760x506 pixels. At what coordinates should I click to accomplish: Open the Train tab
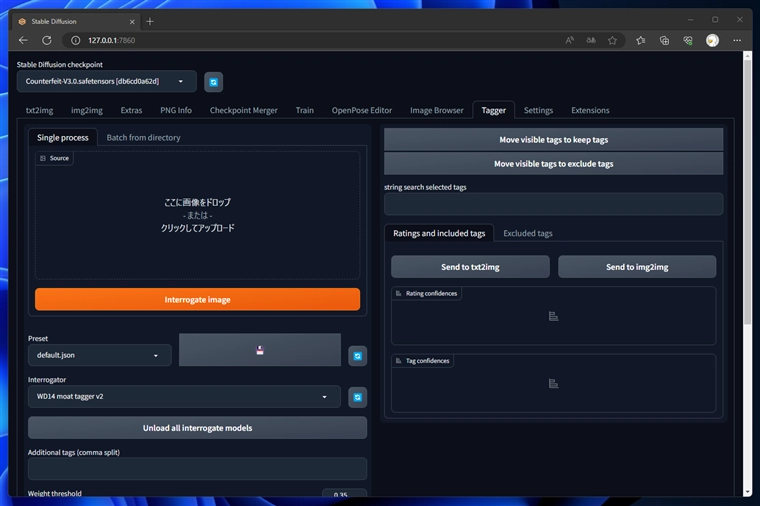point(304,110)
